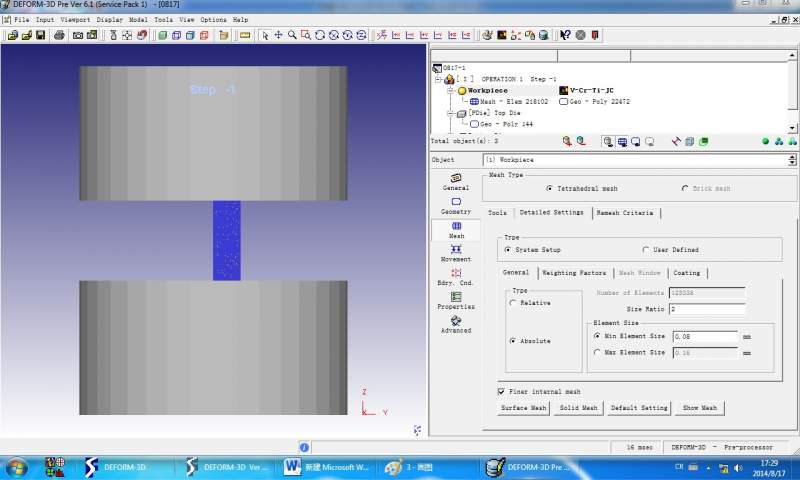The width and height of the screenshot is (800, 480).
Task: Switch to Coating tab
Action: click(687, 273)
